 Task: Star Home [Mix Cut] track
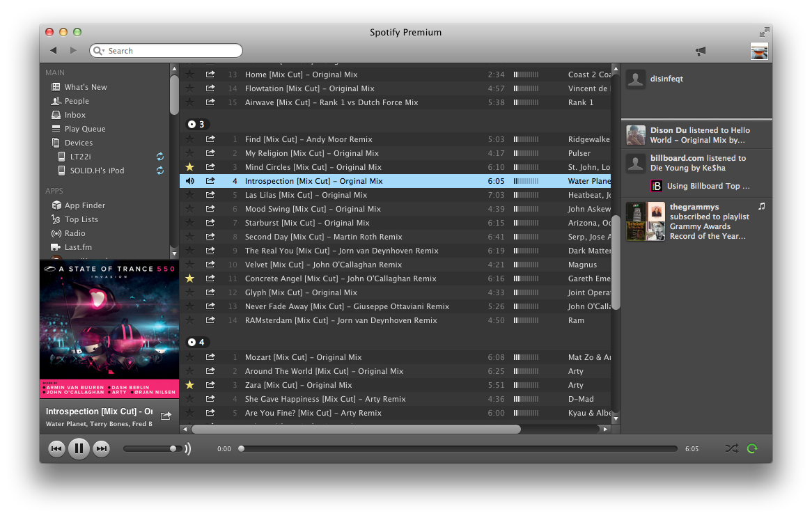tap(190, 74)
